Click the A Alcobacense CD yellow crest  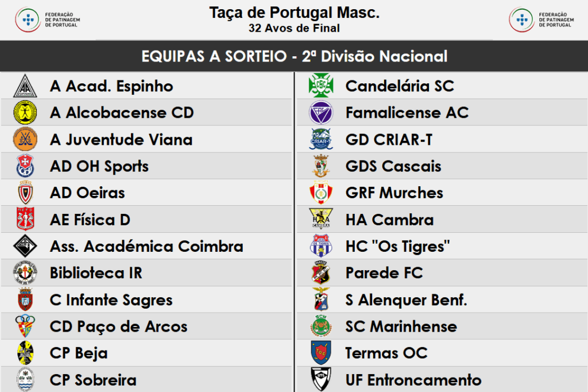(25, 113)
